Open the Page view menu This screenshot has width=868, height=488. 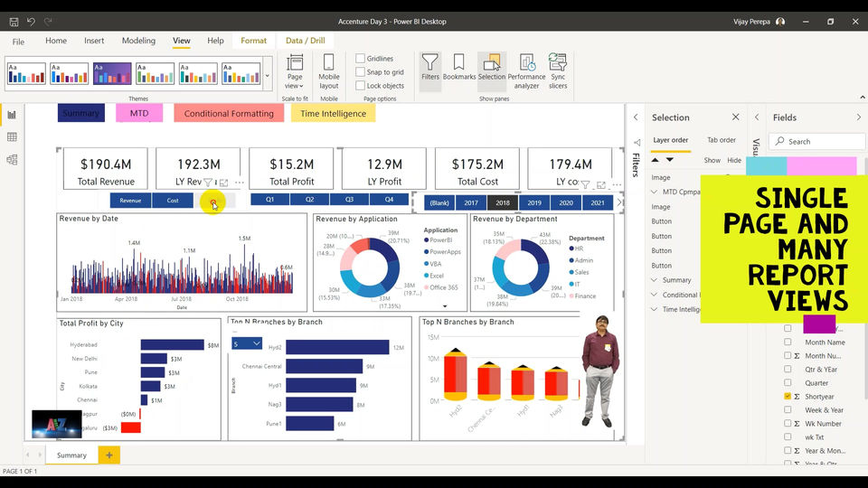(x=295, y=71)
